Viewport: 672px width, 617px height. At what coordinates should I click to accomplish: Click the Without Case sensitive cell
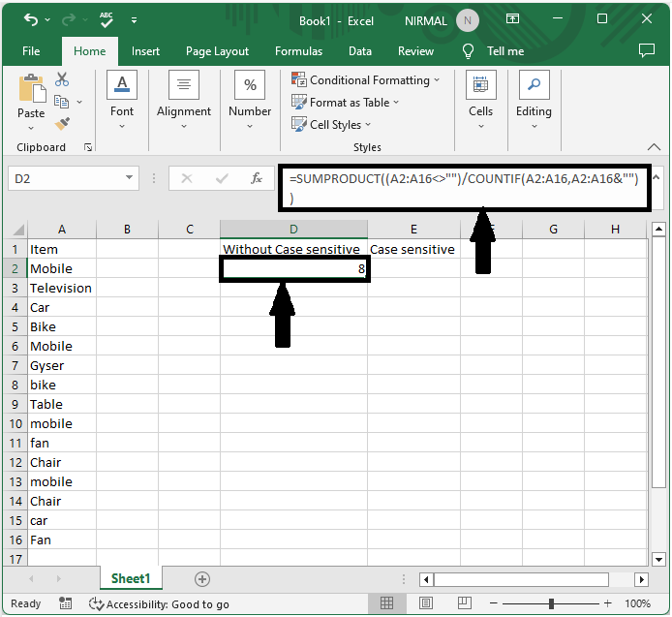pyautogui.click(x=293, y=249)
